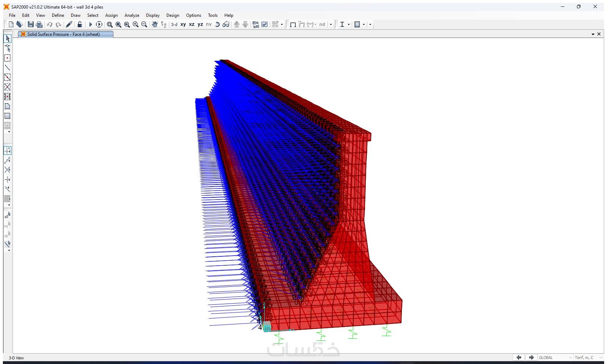The width and height of the screenshot is (607, 364).
Task: Zoom in one step
Action: pyautogui.click(x=136, y=24)
